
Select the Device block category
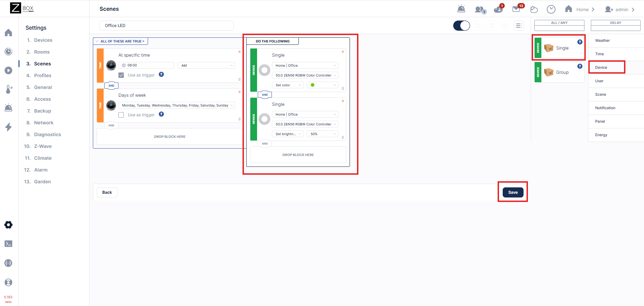(x=616, y=67)
